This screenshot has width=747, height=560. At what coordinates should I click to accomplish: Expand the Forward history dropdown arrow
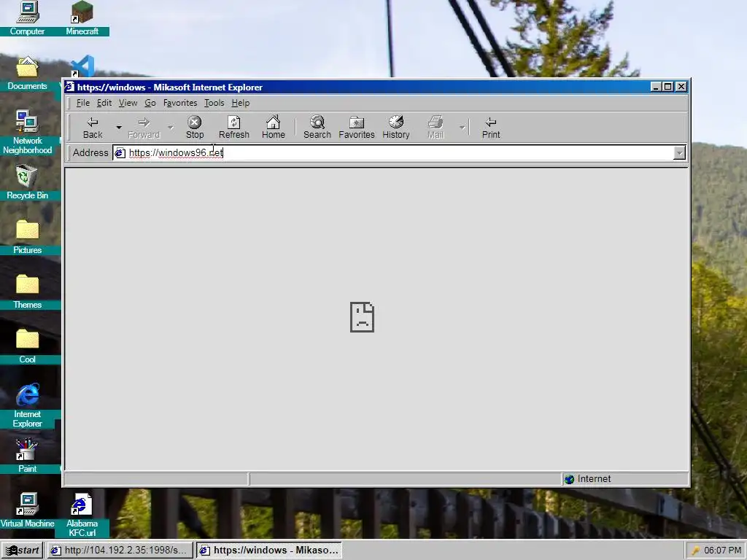point(171,128)
